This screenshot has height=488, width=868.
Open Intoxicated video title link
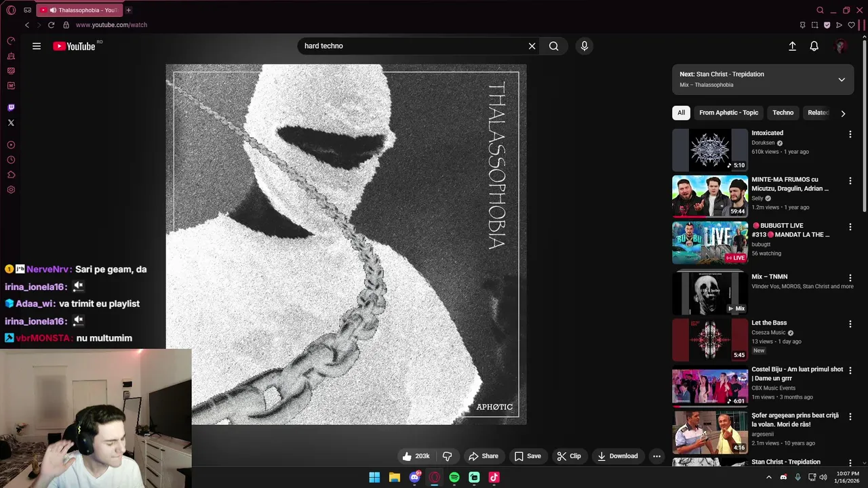click(x=767, y=133)
